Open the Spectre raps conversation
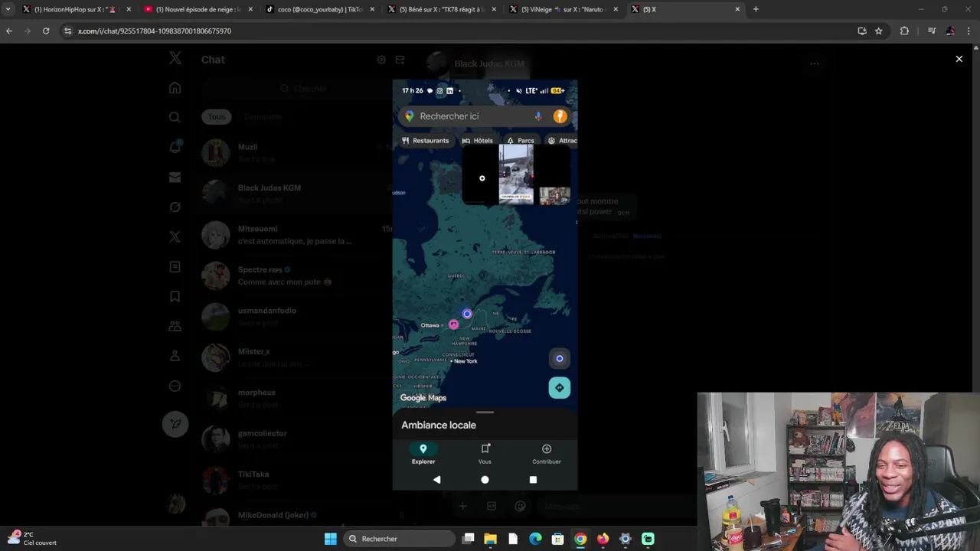 [295, 275]
